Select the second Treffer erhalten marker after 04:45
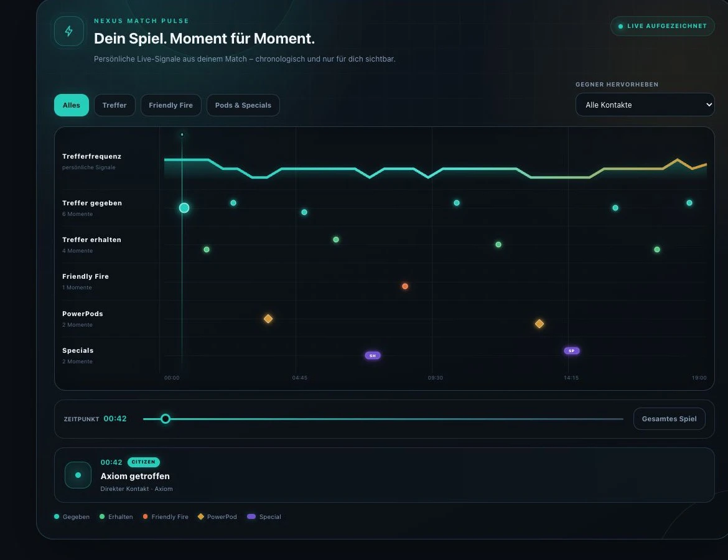Image resolution: width=728 pixels, height=560 pixels. coord(336,240)
